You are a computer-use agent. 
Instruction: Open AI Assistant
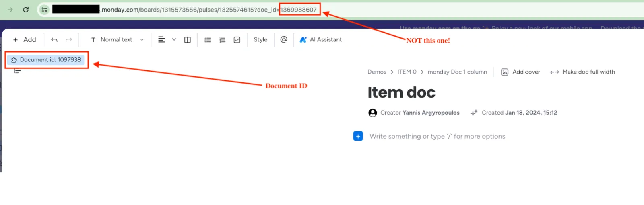[321, 40]
